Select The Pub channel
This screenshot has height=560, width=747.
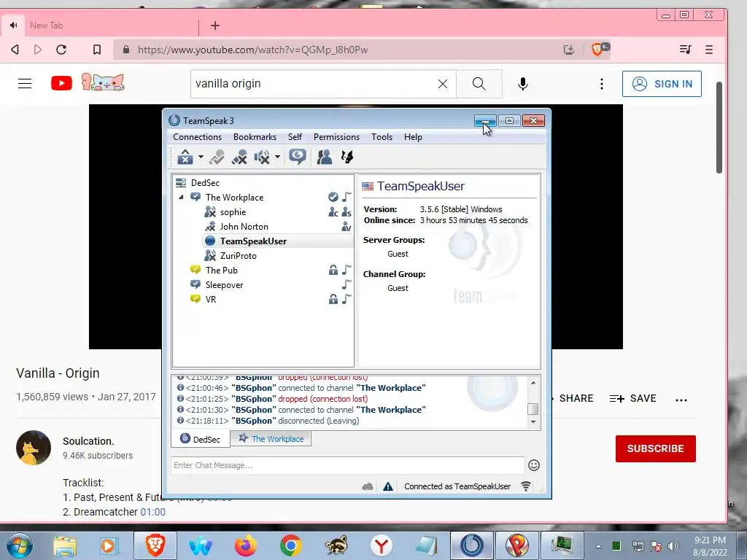point(222,270)
